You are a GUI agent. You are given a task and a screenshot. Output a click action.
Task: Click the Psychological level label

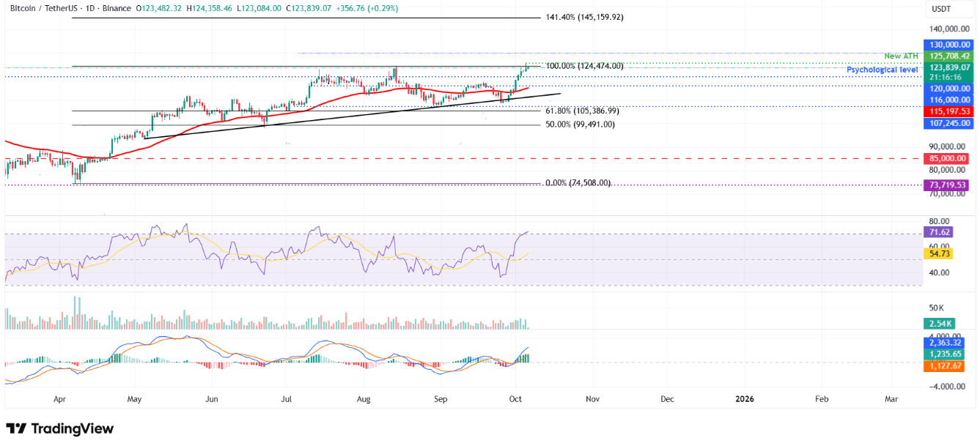point(882,68)
